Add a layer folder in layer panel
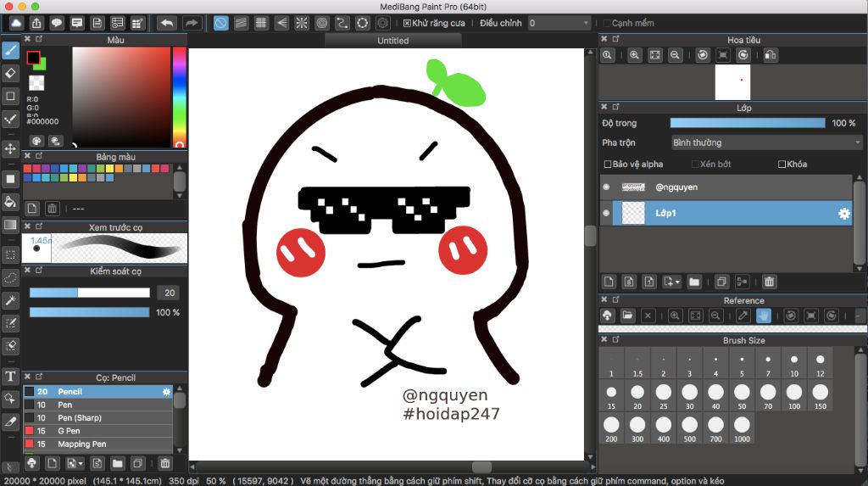The image size is (868, 486). 694,282
